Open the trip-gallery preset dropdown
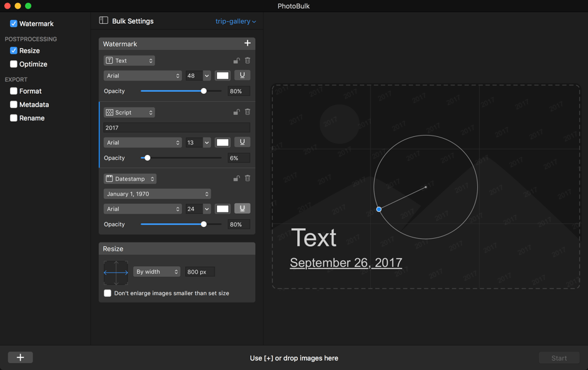This screenshot has height=370, width=588. [235, 21]
